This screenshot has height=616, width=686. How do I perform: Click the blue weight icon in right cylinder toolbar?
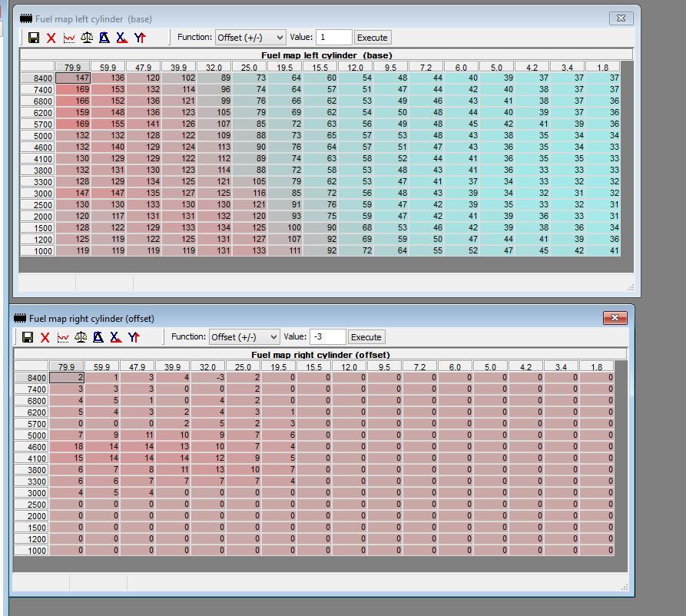coord(98,337)
